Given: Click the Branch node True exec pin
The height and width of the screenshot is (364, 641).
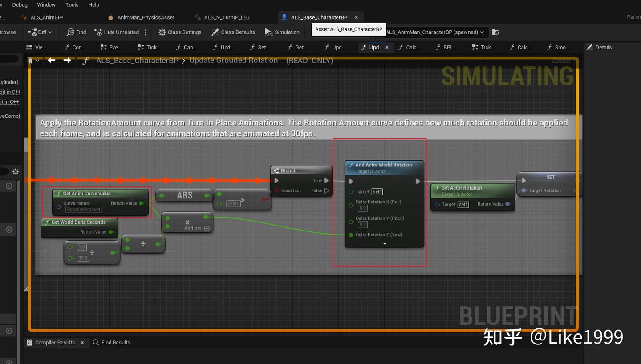Looking at the screenshot, I should tap(326, 181).
